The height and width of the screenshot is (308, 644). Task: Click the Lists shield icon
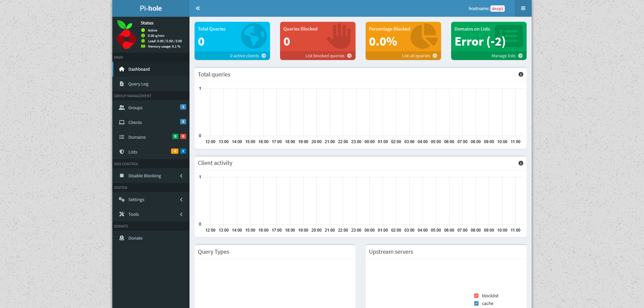pyautogui.click(x=122, y=152)
